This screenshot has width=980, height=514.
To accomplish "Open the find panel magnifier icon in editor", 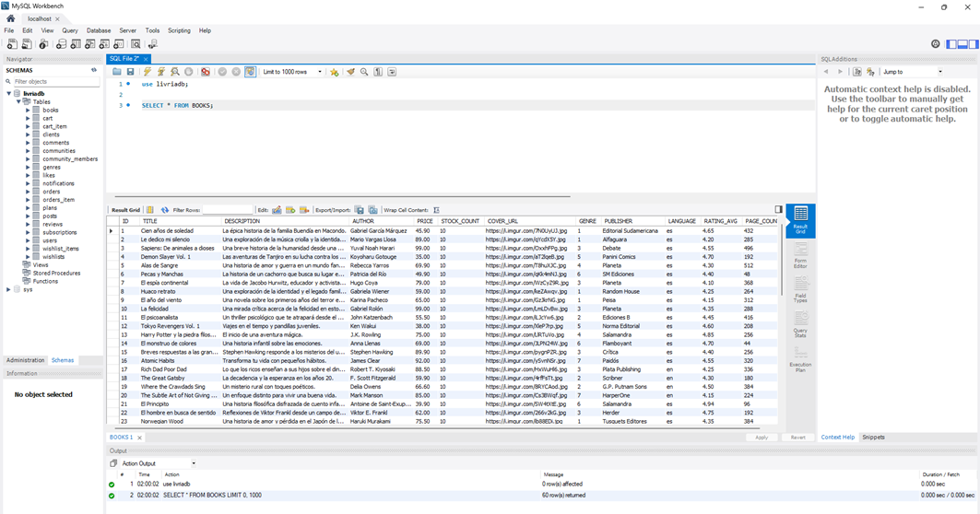I will point(364,72).
